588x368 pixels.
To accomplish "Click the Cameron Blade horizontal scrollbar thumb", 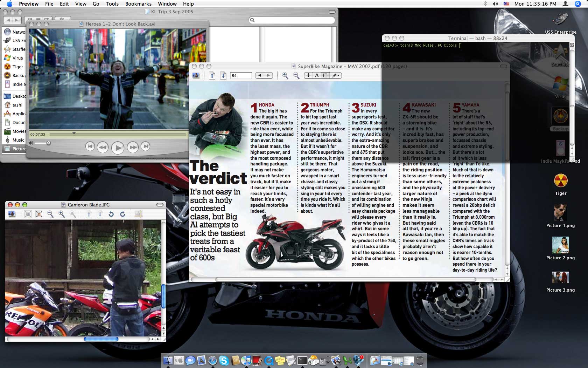I will coord(101,339).
